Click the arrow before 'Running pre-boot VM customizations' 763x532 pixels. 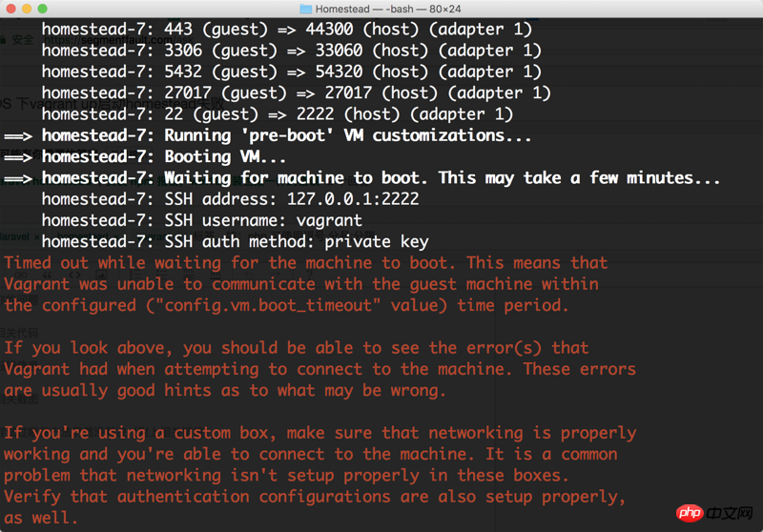click(18, 135)
